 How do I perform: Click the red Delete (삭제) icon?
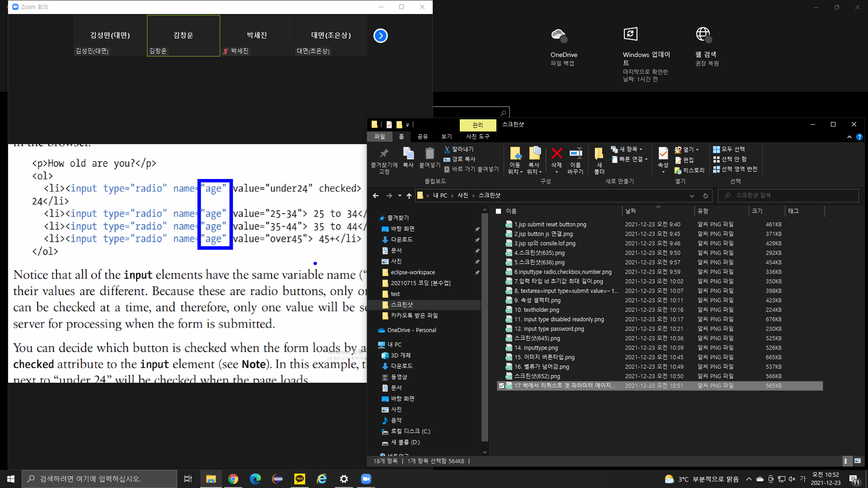click(x=557, y=154)
